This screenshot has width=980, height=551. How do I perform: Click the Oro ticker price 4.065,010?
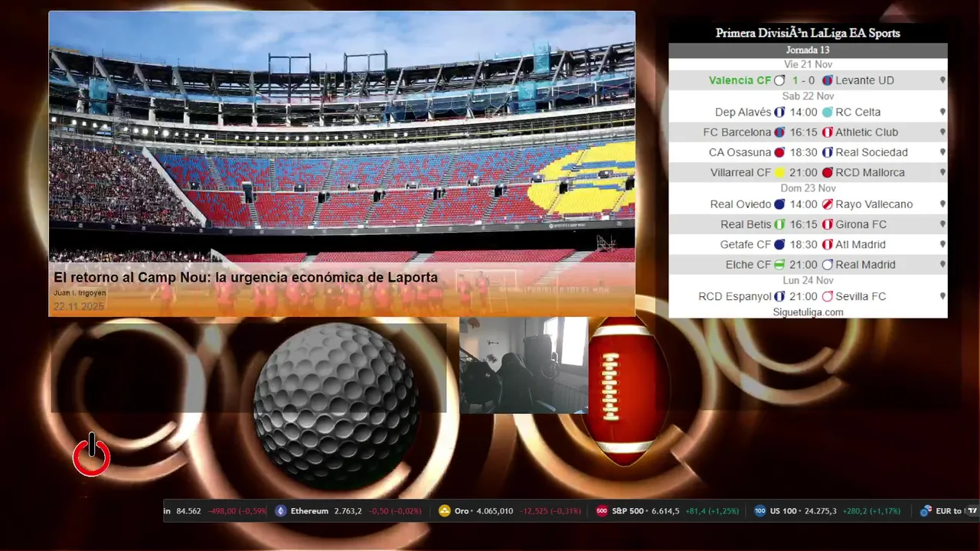coord(495,511)
